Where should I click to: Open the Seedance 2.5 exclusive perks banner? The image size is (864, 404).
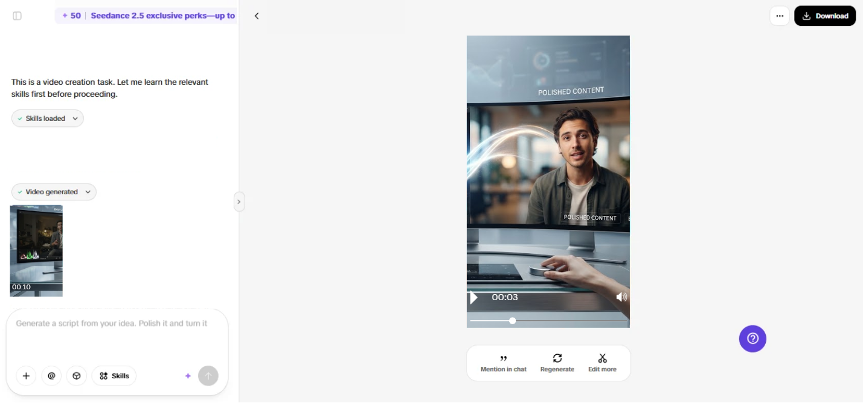tap(146, 16)
